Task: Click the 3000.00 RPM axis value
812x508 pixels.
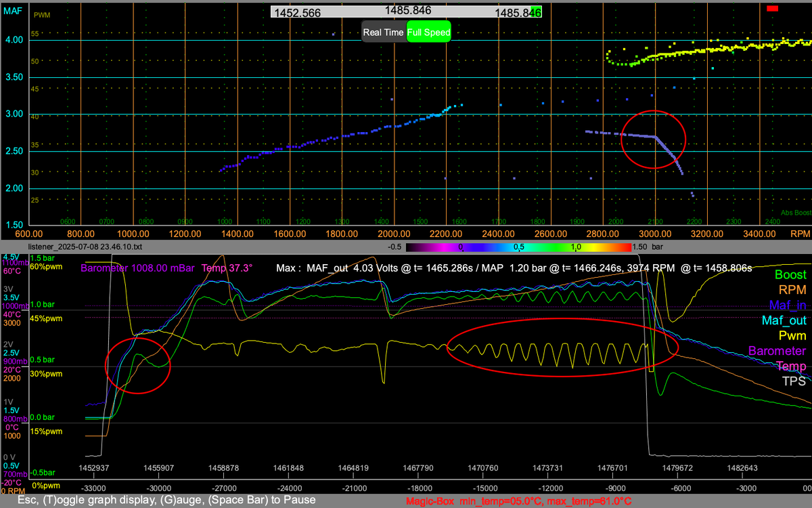Action: pyautogui.click(x=655, y=233)
